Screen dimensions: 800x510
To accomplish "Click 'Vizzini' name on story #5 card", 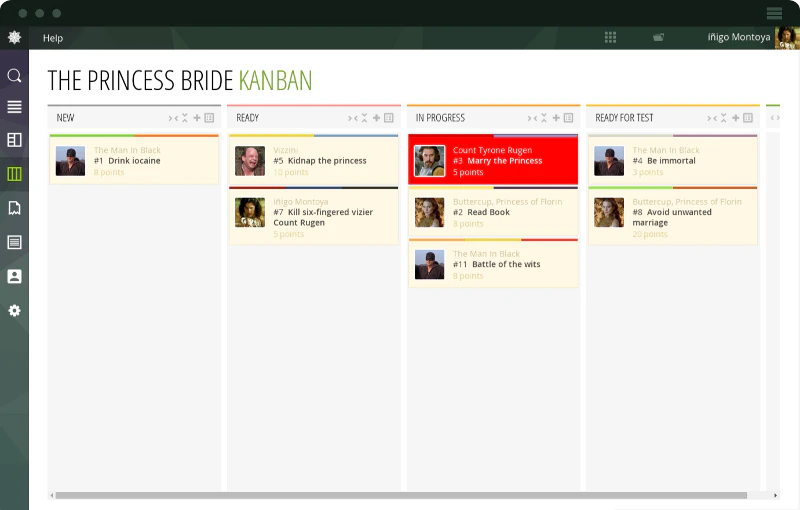I will pos(286,150).
